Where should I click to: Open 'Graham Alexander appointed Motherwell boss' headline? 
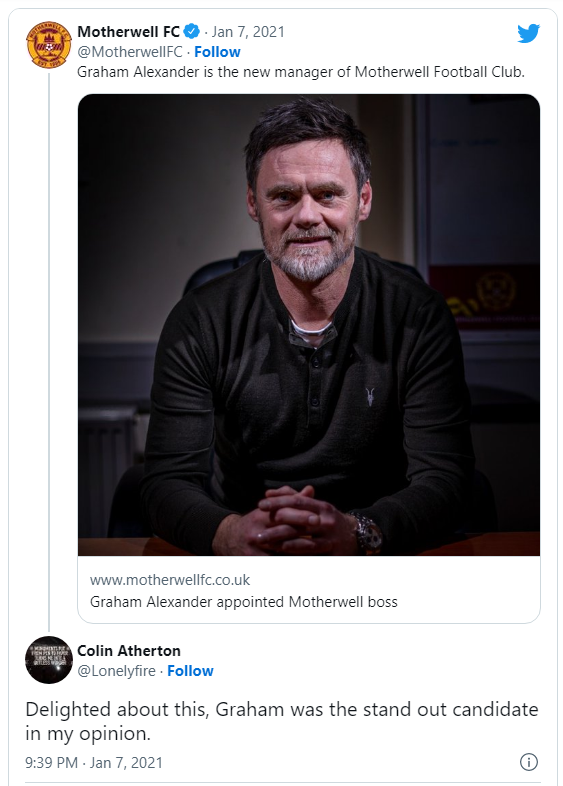[x=244, y=602]
